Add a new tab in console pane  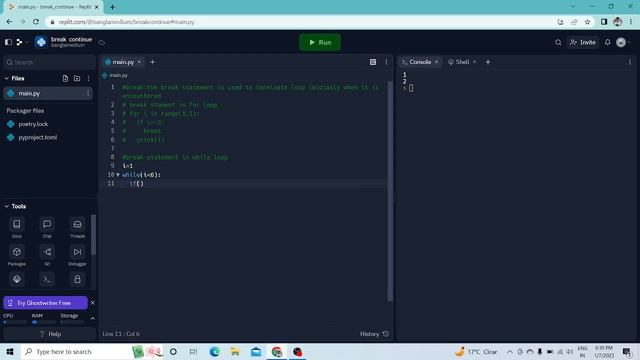pyautogui.click(x=488, y=62)
